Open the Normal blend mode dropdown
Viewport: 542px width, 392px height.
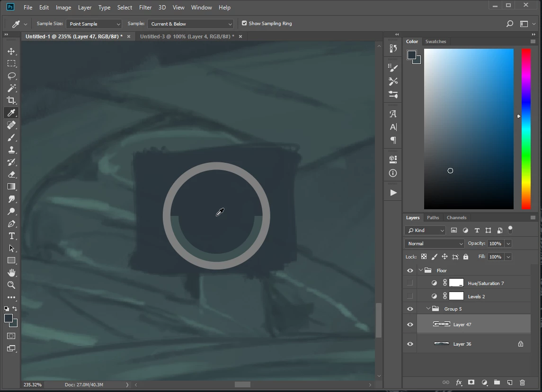[x=434, y=243]
